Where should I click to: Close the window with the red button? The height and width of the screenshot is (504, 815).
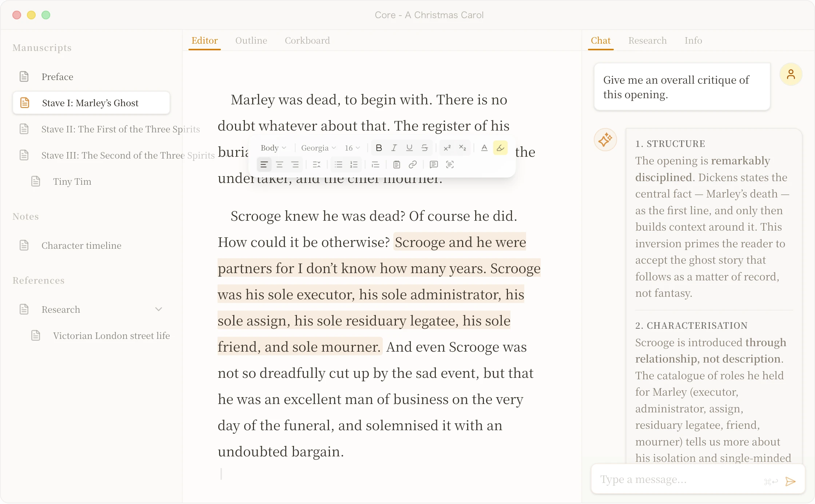pyautogui.click(x=17, y=15)
